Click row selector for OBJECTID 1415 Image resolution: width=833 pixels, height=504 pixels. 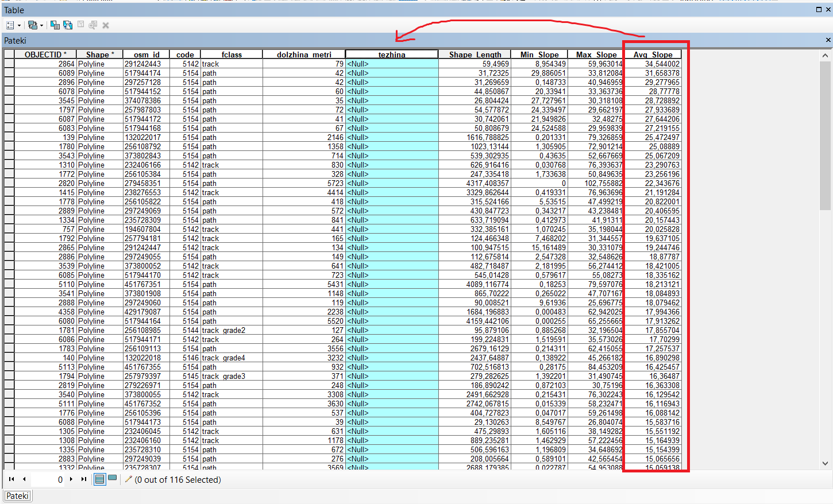click(x=9, y=192)
